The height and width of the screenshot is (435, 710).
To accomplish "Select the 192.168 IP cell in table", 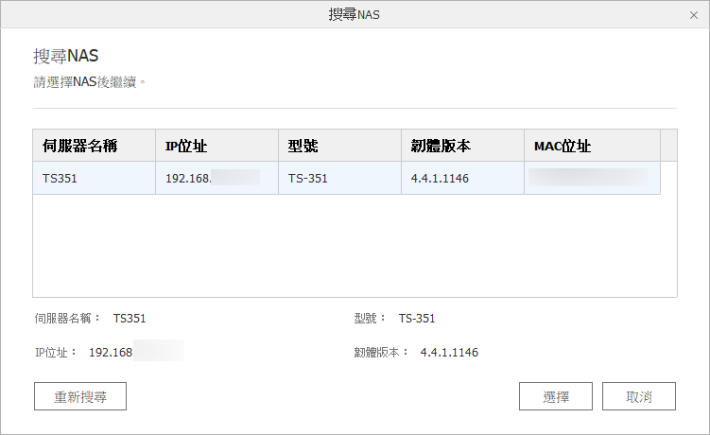I will click(x=217, y=178).
